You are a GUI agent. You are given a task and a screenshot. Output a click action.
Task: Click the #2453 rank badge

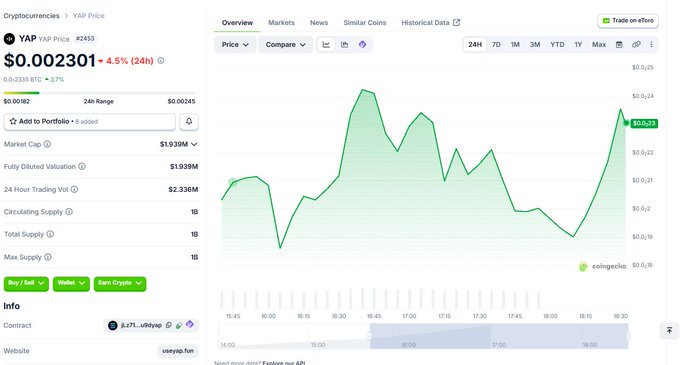point(85,39)
